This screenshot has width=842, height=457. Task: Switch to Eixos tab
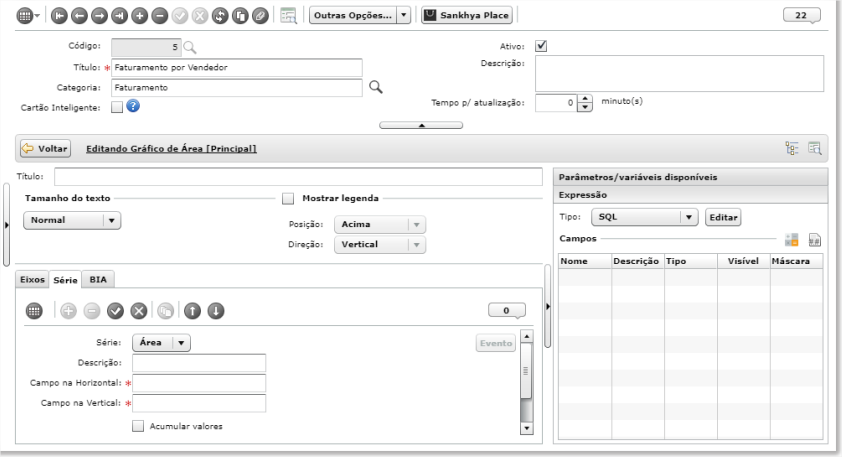coord(32,280)
